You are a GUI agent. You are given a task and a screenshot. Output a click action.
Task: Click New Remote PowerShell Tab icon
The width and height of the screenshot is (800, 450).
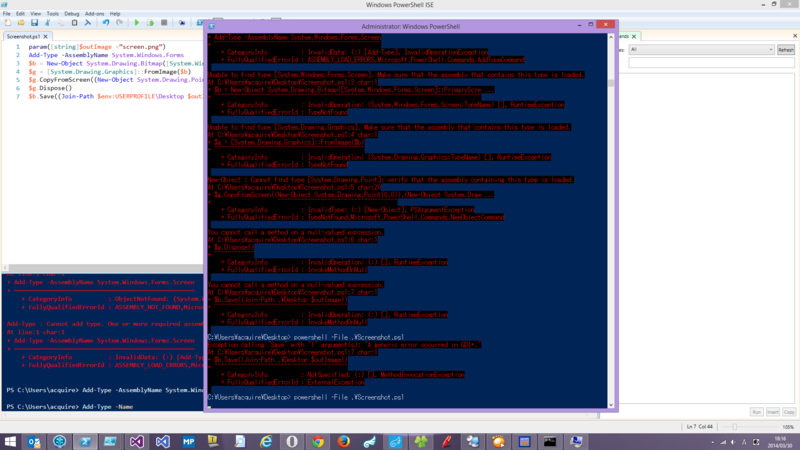pyautogui.click(x=182, y=22)
